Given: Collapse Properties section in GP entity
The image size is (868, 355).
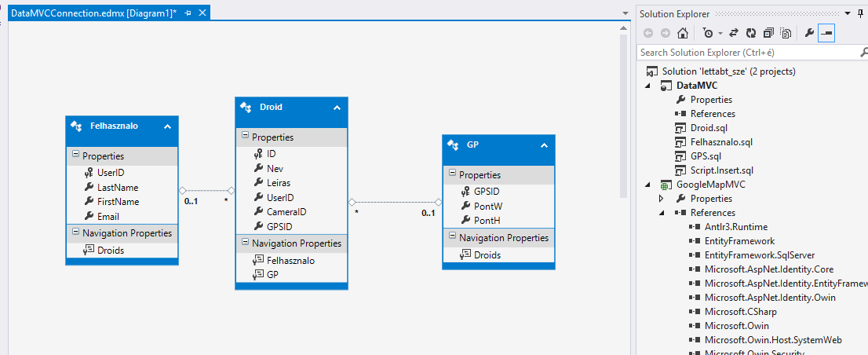Looking at the screenshot, I should click(453, 174).
